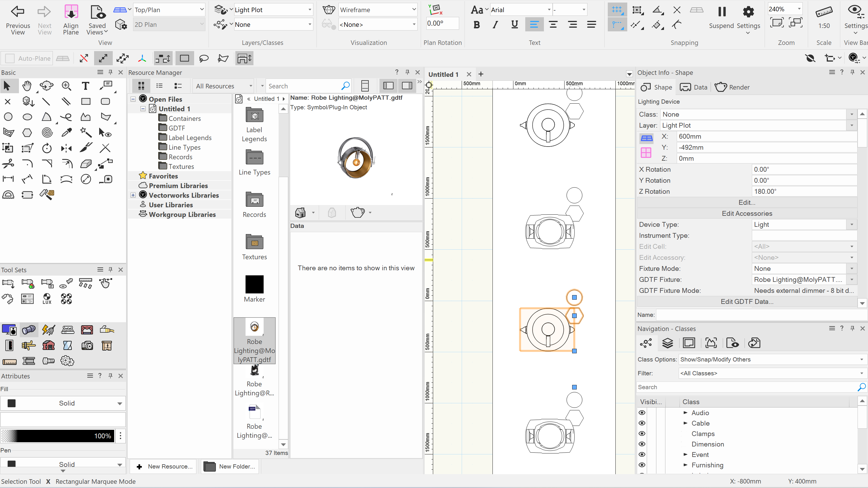Switch to the Shape tab
Viewport: 868px width, 488px height.
656,87
